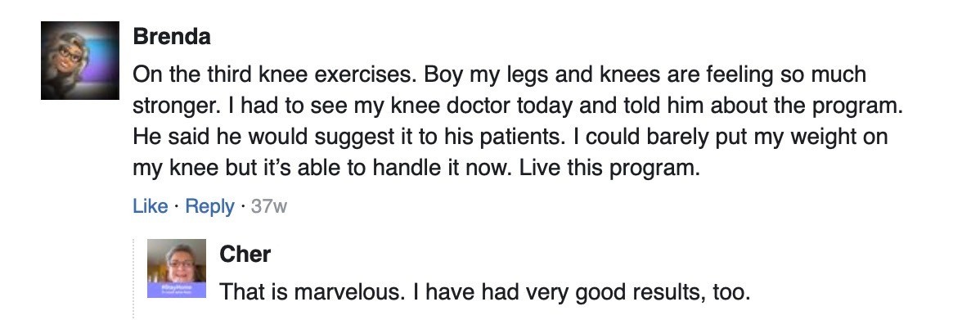The height and width of the screenshot is (320, 980).
Task: Click Cher's reply text about good results
Action: click(484, 291)
